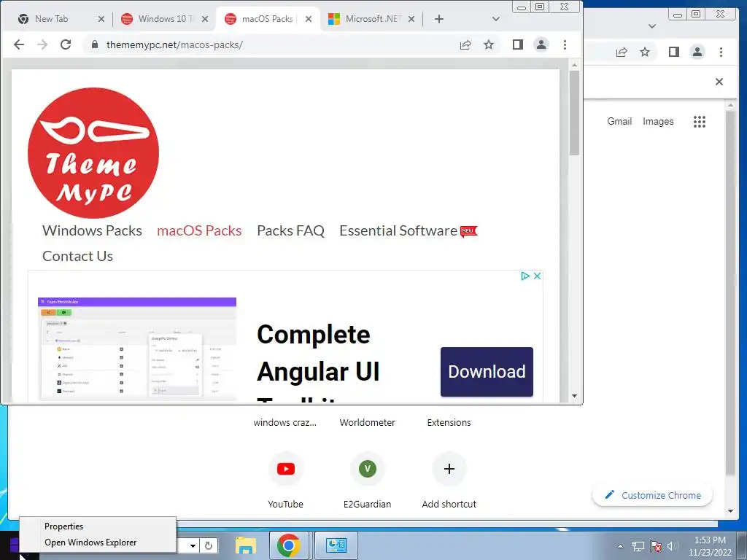747x560 pixels.
Task: Open Chrome's three-dot menu in front window
Action: click(x=565, y=44)
